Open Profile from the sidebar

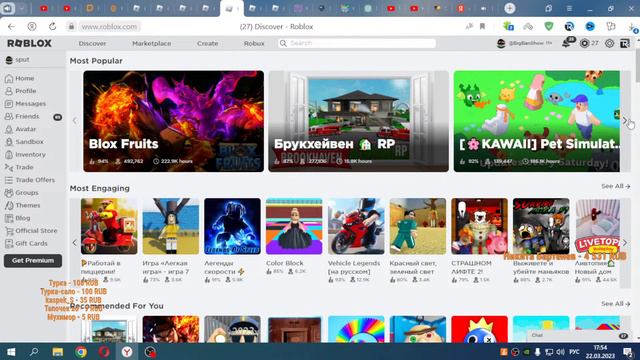pyautogui.click(x=20, y=91)
